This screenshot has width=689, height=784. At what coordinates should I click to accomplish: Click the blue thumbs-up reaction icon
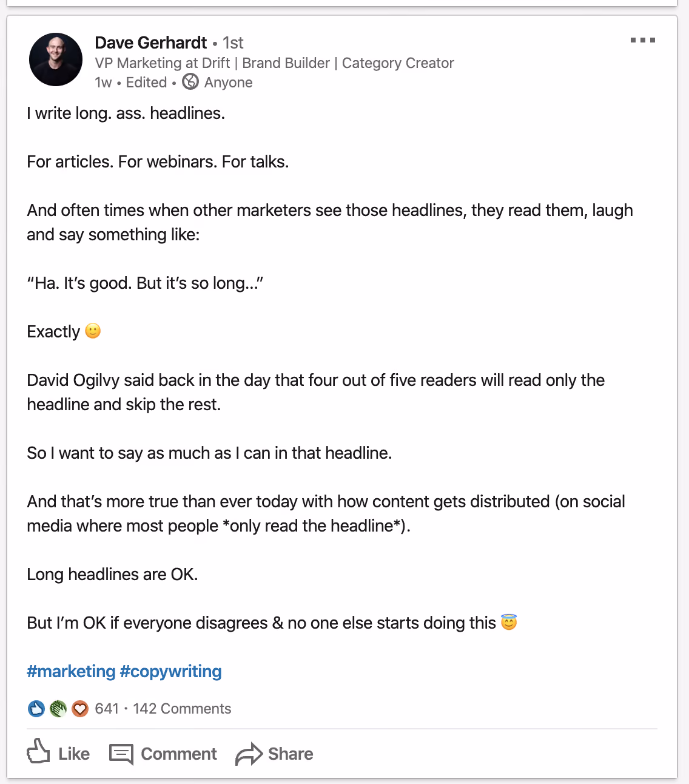[x=36, y=708]
